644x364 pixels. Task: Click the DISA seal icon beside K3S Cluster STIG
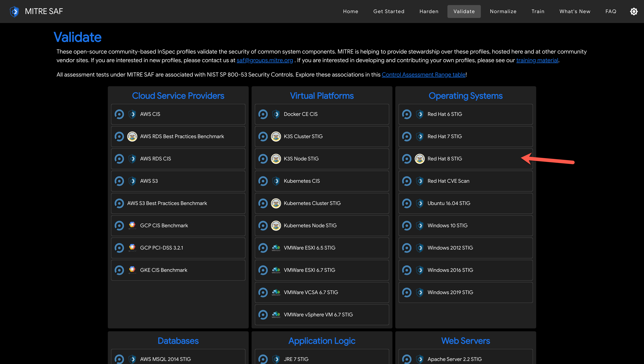276,137
